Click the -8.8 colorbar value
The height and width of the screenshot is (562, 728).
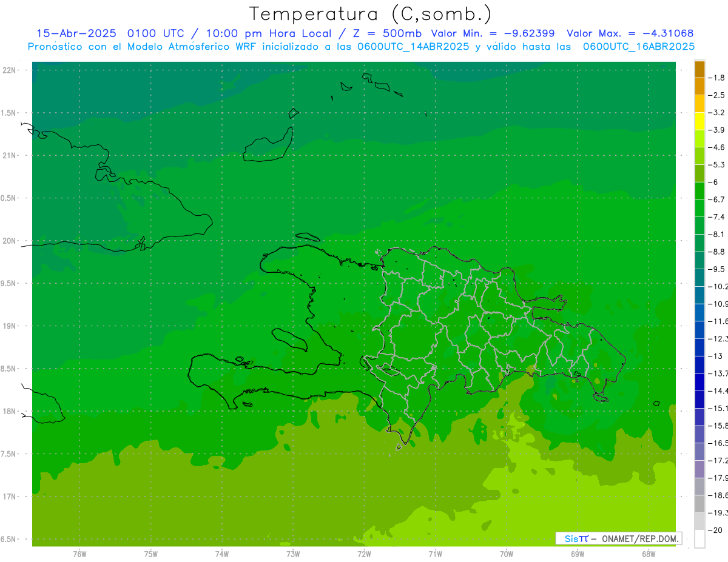(x=718, y=252)
